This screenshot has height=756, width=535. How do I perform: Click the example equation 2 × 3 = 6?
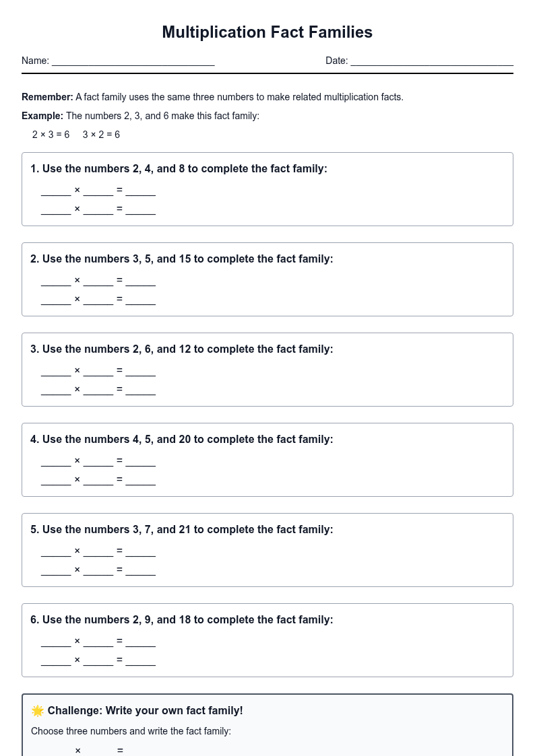51,135
